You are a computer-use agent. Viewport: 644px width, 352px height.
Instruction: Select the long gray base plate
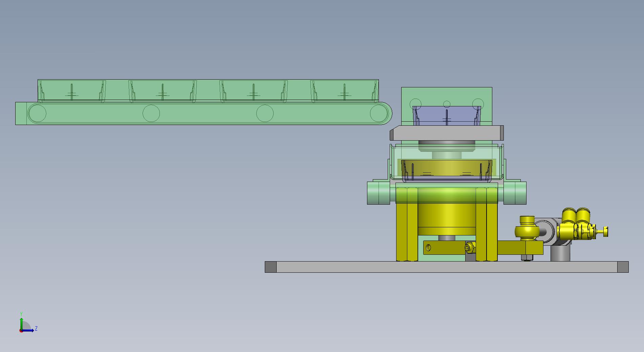tap(447, 267)
